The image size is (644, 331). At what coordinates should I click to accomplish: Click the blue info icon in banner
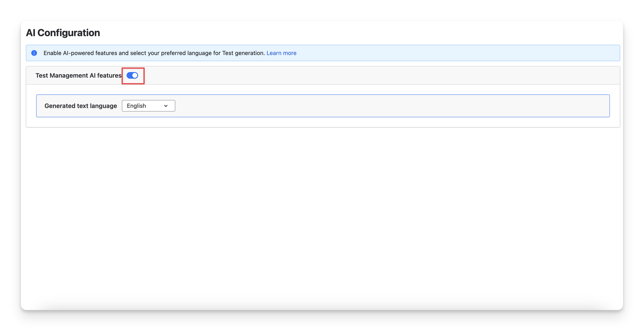coord(34,53)
